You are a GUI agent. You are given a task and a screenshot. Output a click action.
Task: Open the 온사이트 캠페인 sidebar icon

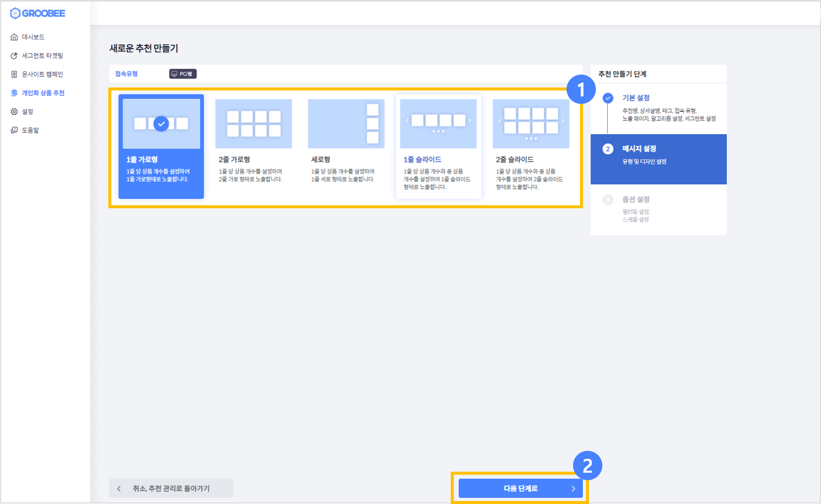click(14, 74)
